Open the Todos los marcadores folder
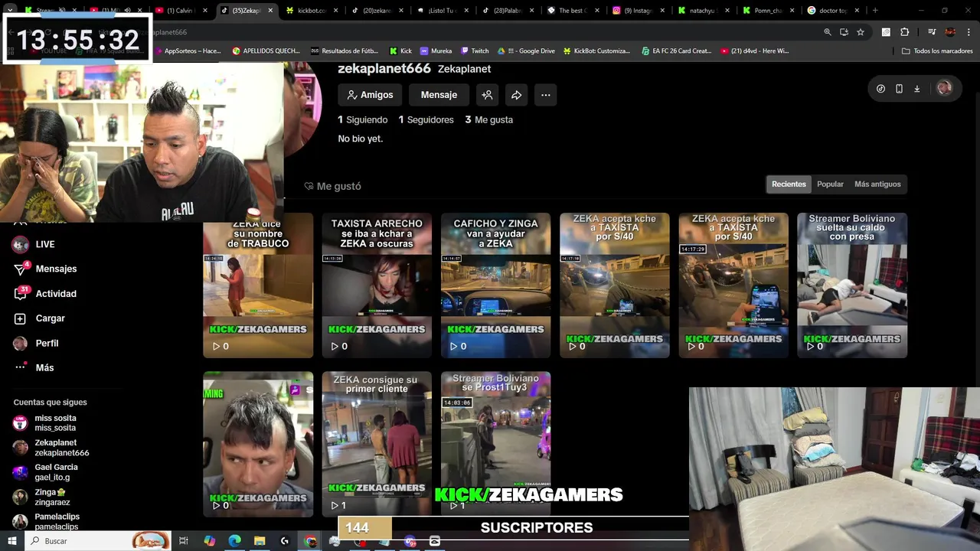Screen dimensions: 980x551 pos(937,51)
